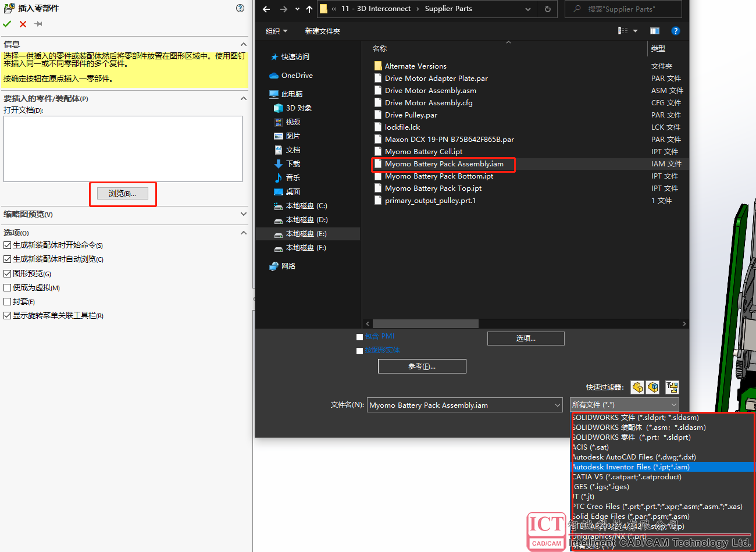Click 浏览(B)... button
The width and height of the screenshot is (756, 552).
(123, 194)
